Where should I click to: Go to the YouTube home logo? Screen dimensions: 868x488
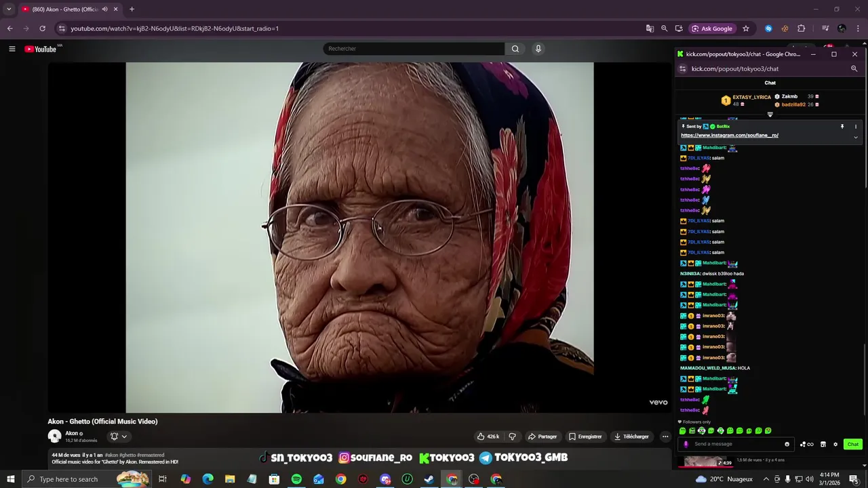point(41,49)
